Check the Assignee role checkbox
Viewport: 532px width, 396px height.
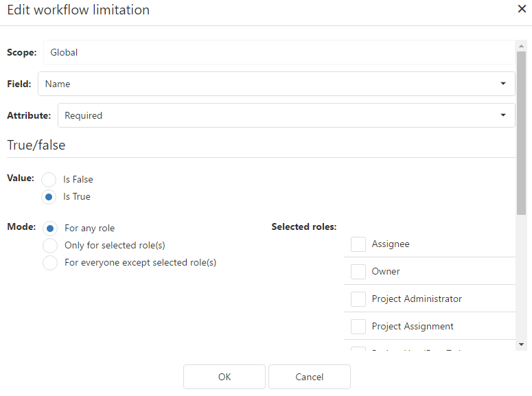(358, 244)
